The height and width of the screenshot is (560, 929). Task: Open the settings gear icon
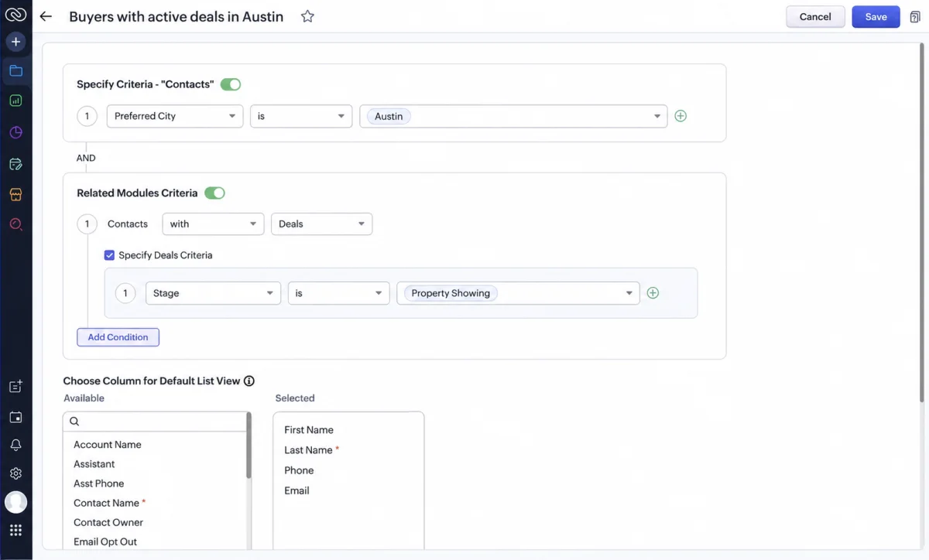[x=15, y=473]
